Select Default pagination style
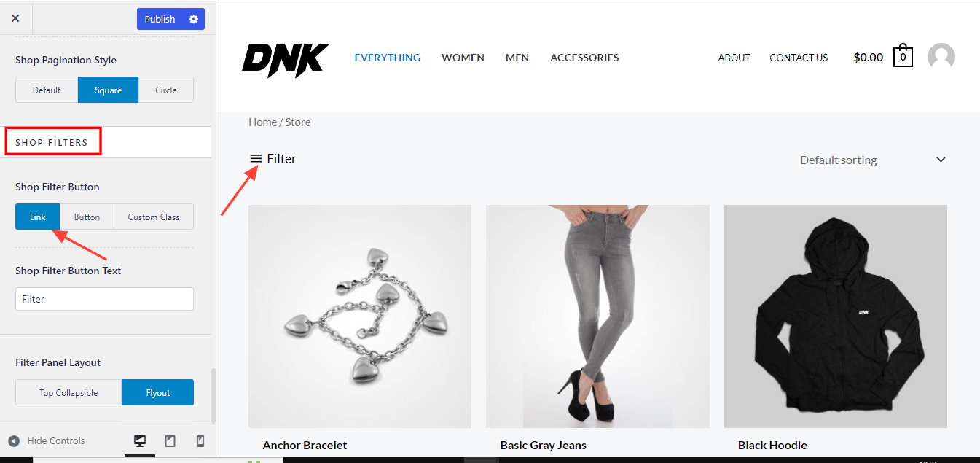 pyautogui.click(x=47, y=90)
